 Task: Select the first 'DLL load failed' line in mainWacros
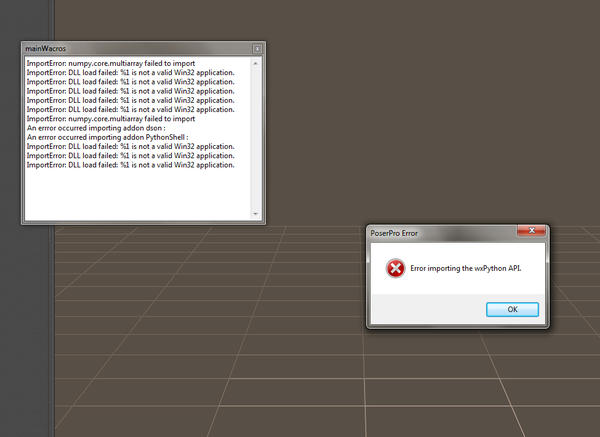tap(130, 72)
